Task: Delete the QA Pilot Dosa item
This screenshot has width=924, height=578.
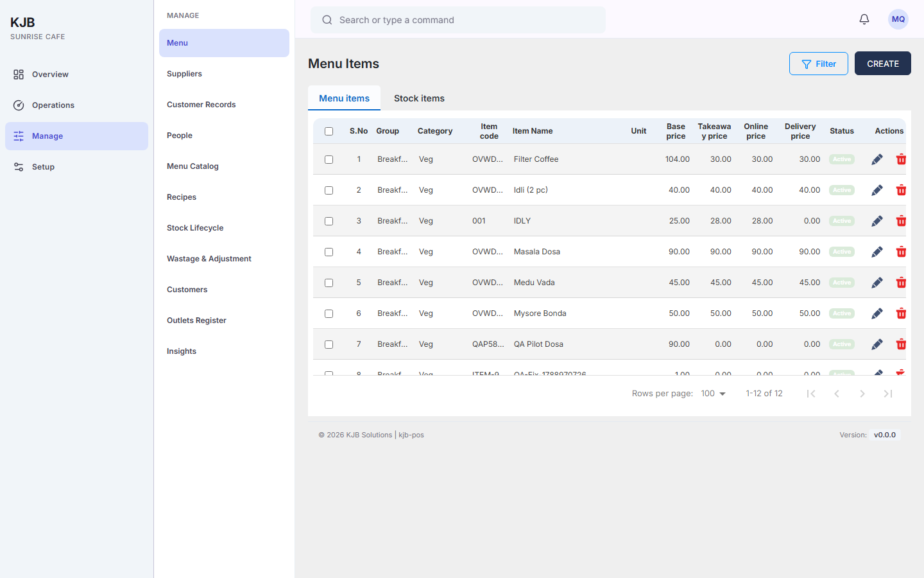Action: coord(901,344)
